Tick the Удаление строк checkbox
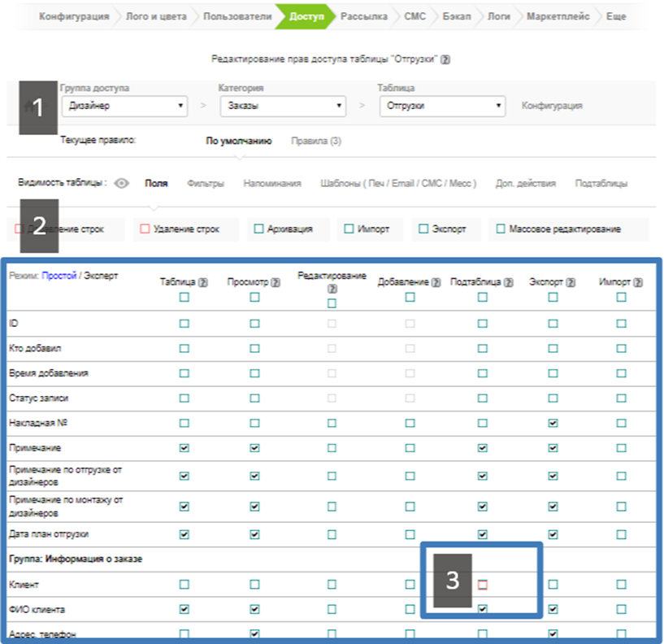The height and width of the screenshot is (644, 664). point(145,229)
